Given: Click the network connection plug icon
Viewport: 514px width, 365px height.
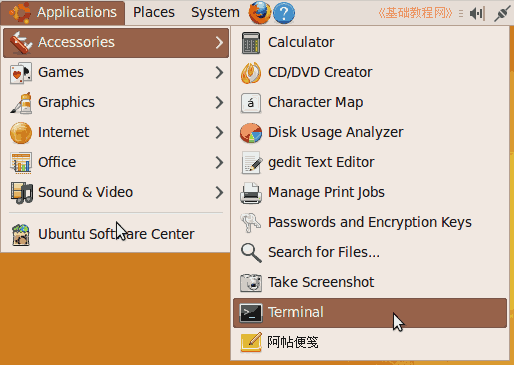Looking at the screenshot, I should tap(502, 13).
